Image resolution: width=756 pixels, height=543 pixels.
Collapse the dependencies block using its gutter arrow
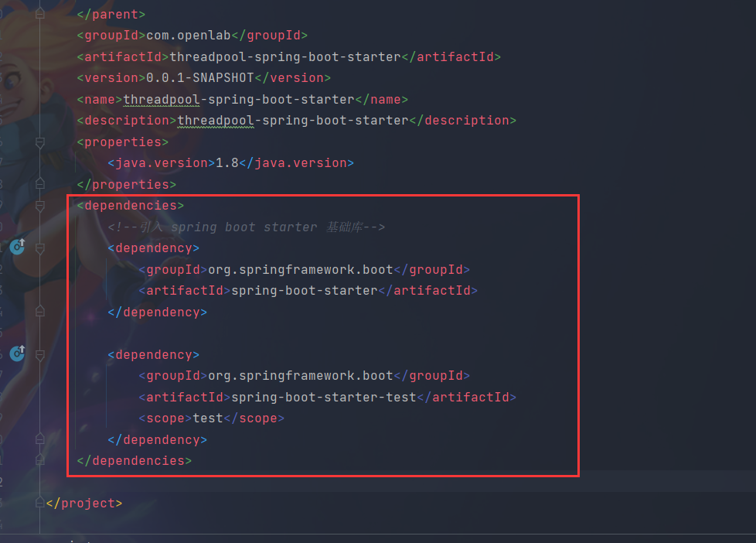(39, 206)
